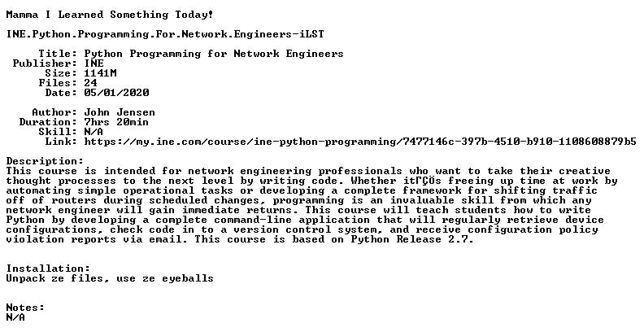
Task: Click the Duration value 7hrs 20min
Action: 116,122
